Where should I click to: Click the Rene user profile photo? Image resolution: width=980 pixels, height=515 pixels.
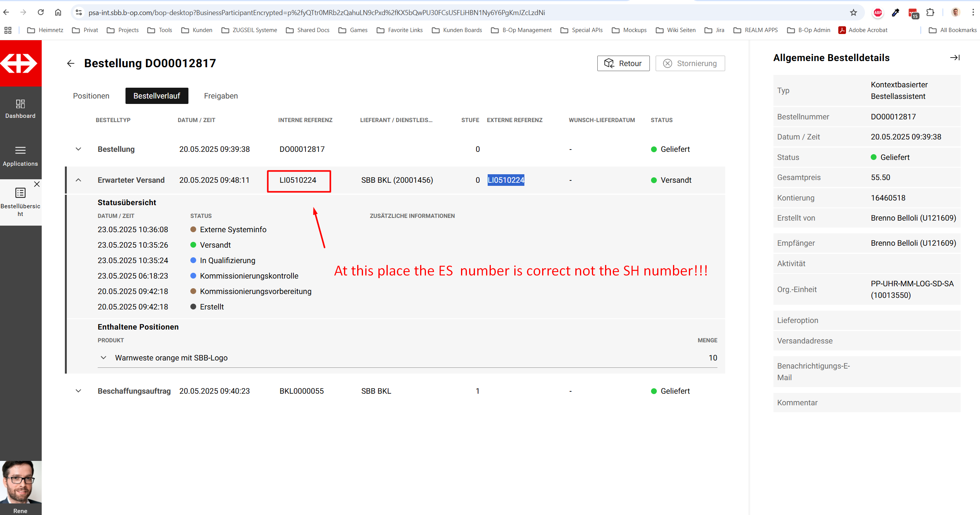tap(20, 483)
